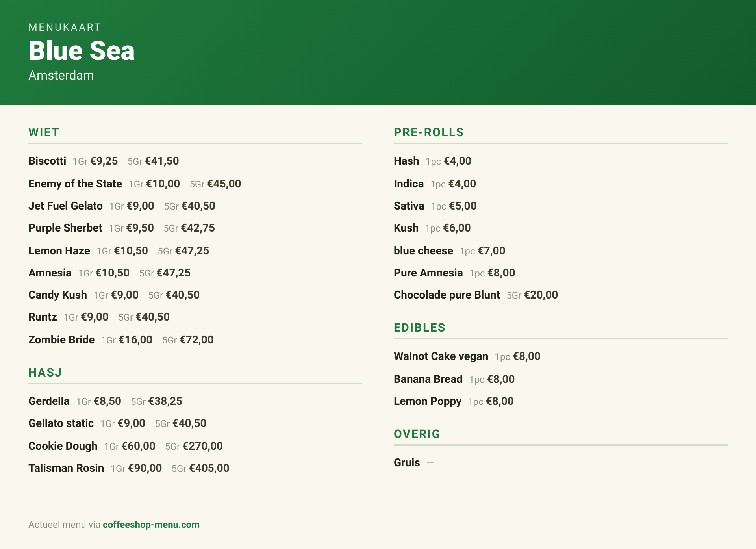Click the Zombie Bride item
The image size is (756, 549).
tap(61, 340)
